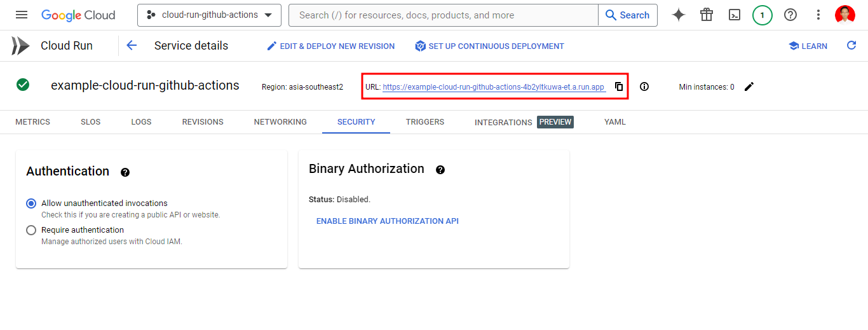Image resolution: width=868 pixels, height=330 pixels.
Task: Open the help question mark menu
Action: click(x=790, y=15)
